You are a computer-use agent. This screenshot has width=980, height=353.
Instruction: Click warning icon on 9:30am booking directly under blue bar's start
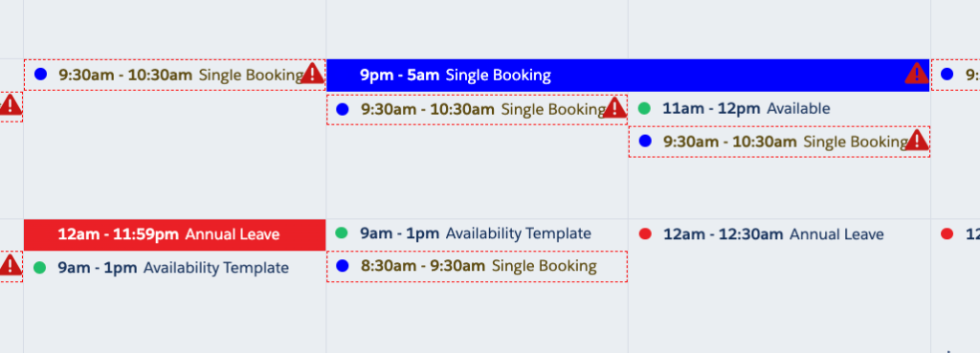point(614,107)
